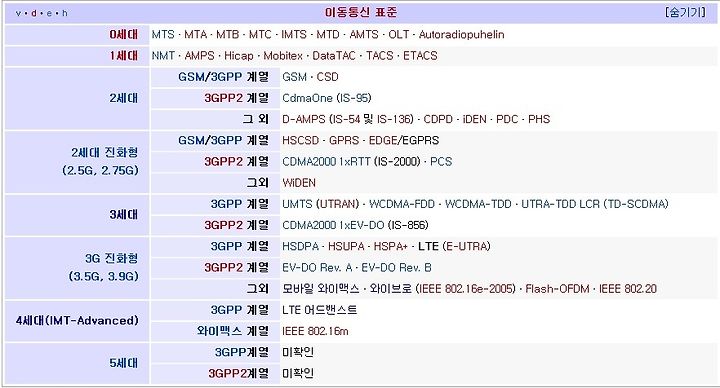Click the MTS link
The image size is (720, 388).
163,34
